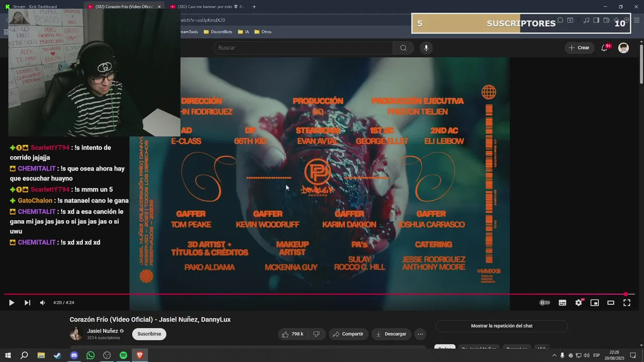Open File Explorer from the taskbar
The image size is (644, 362).
41,355
